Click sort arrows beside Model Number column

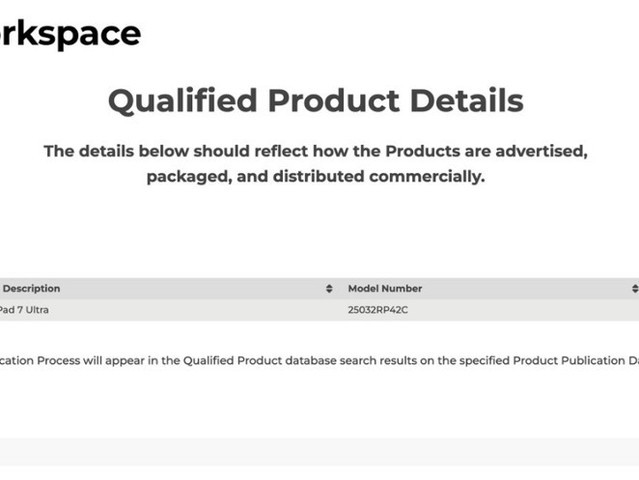point(635,288)
